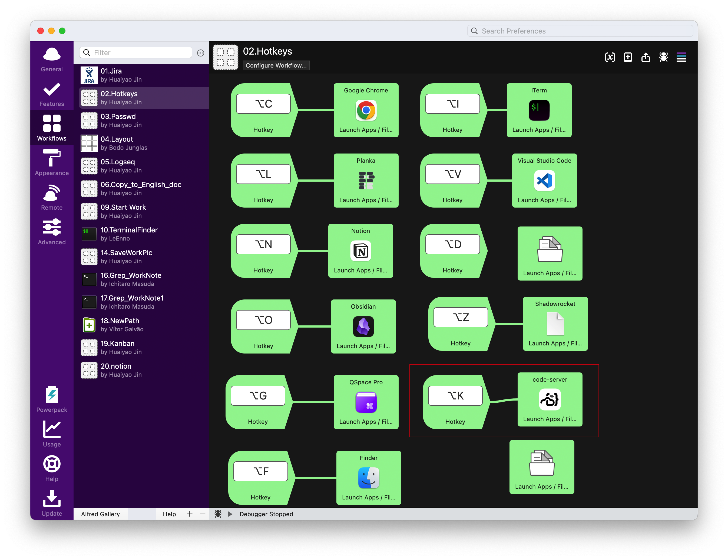Open the Powerpack preferences section
Viewport: 728px width, 560px height.
52,399
